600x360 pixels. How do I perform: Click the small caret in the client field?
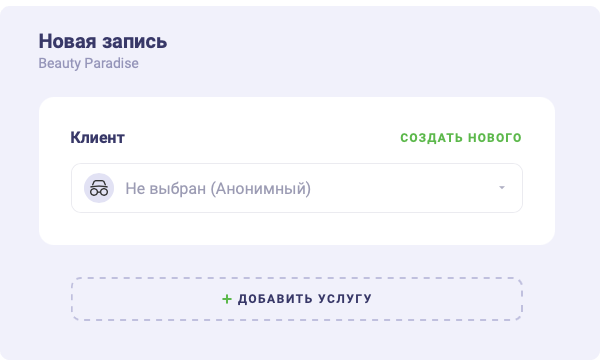point(502,188)
